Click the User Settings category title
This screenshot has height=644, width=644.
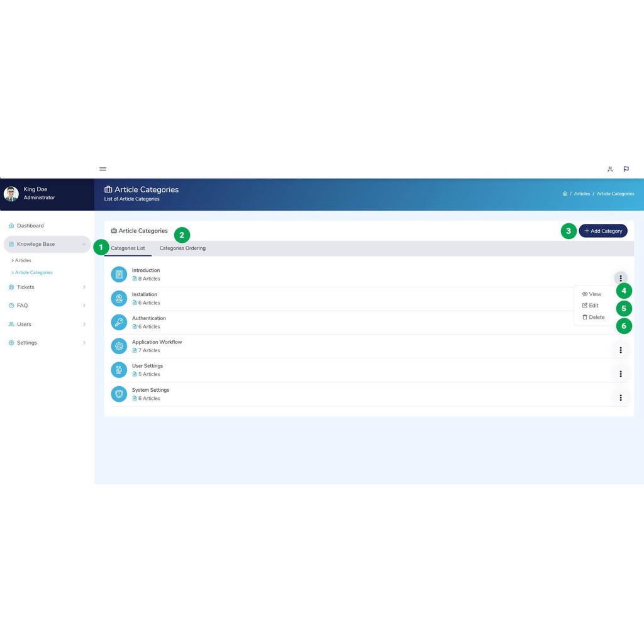point(147,366)
